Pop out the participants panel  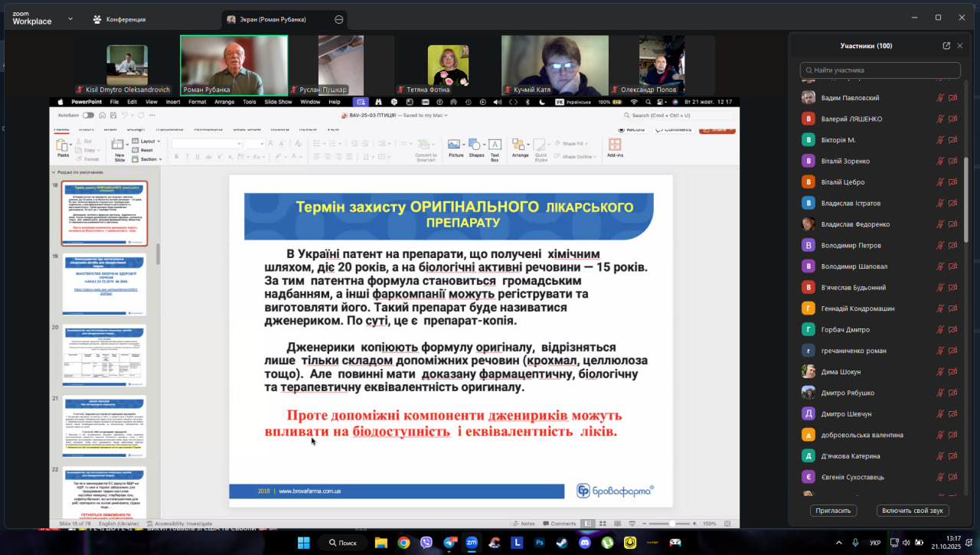pos(946,46)
